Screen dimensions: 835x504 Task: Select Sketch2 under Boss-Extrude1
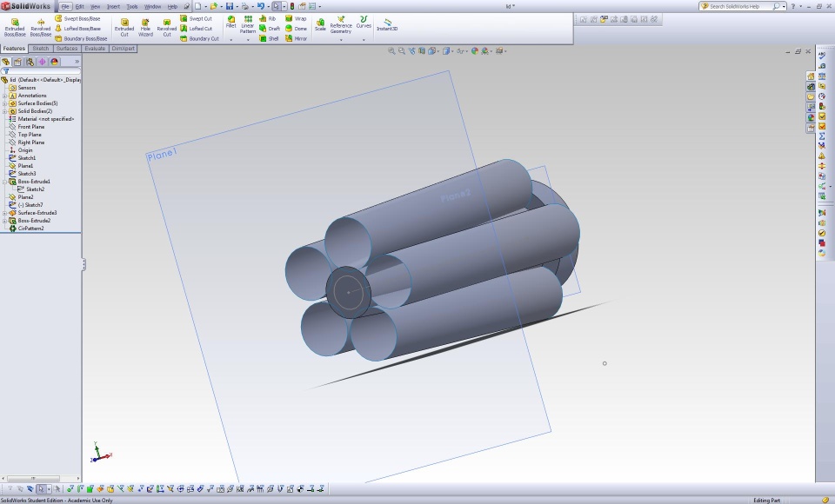(31, 189)
